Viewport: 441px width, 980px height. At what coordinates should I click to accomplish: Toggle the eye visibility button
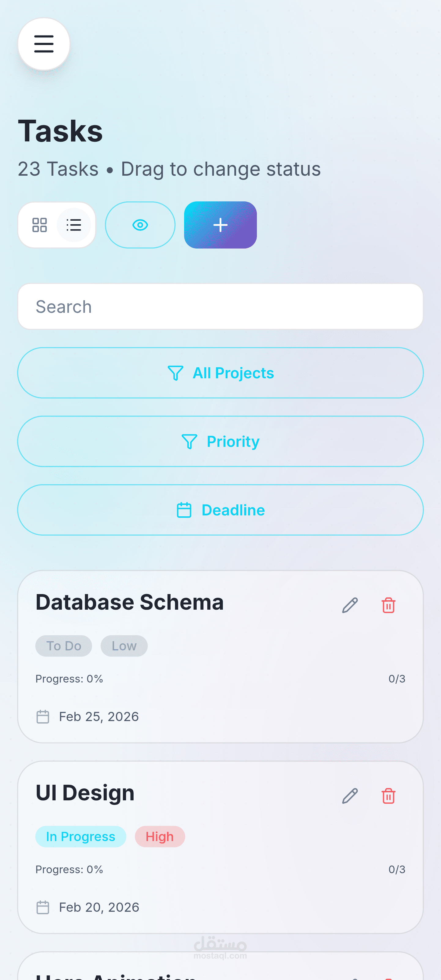coord(140,225)
